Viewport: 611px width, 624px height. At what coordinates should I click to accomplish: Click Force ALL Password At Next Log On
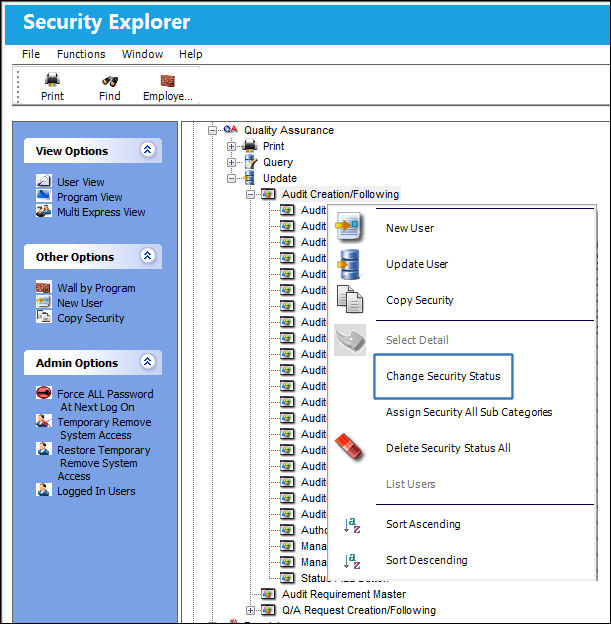tap(105, 400)
